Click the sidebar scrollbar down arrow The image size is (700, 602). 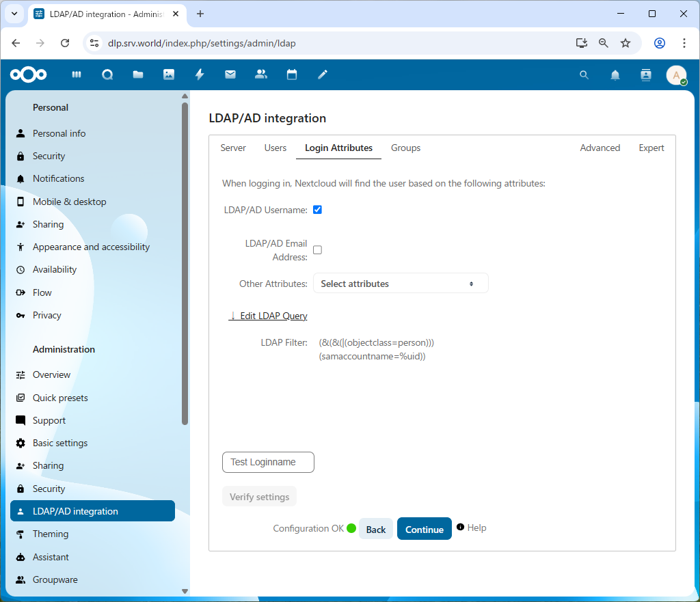tap(185, 591)
